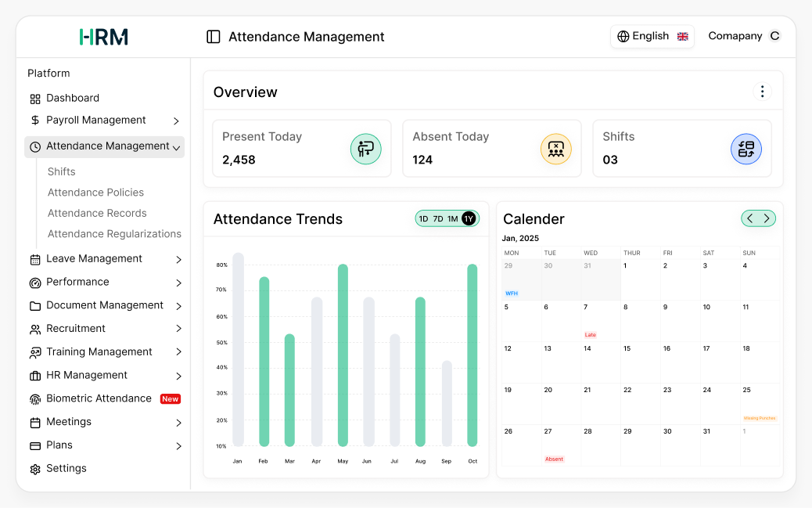
Task: Collapse the Attendance Management submenu
Action: coord(178,146)
